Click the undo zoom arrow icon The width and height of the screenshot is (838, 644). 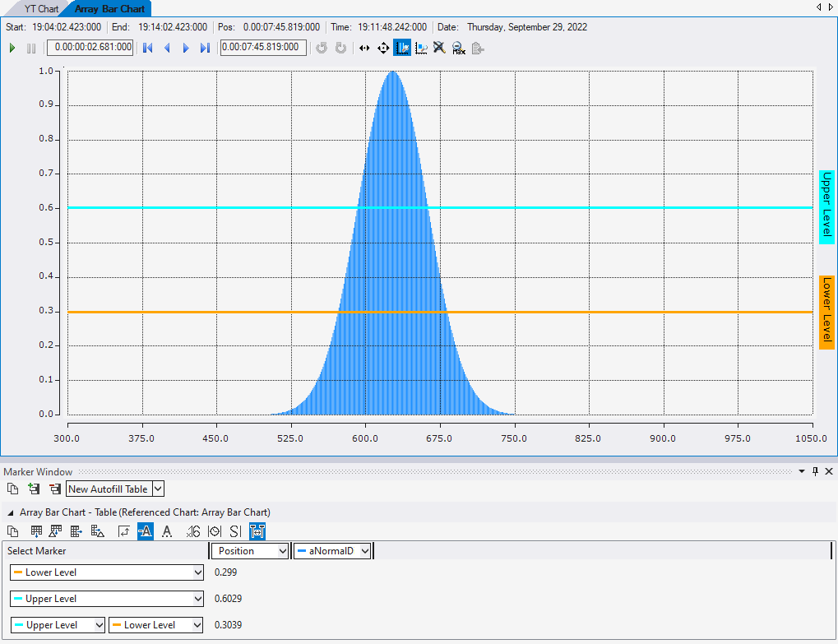(x=322, y=48)
